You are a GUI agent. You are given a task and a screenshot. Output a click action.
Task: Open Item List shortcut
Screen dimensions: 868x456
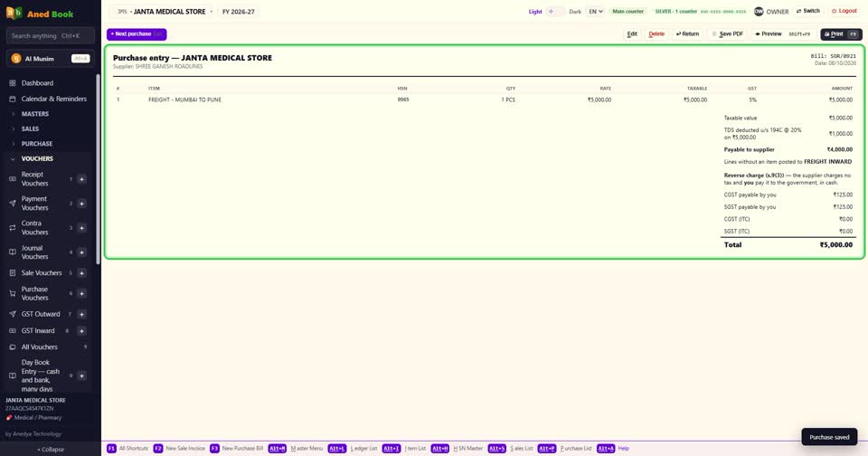[x=404, y=448]
